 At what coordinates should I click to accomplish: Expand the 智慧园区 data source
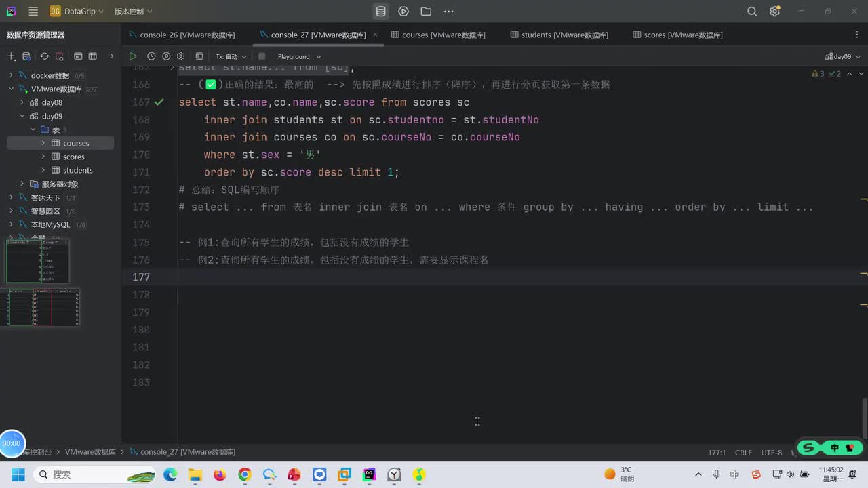pos(12,211)
